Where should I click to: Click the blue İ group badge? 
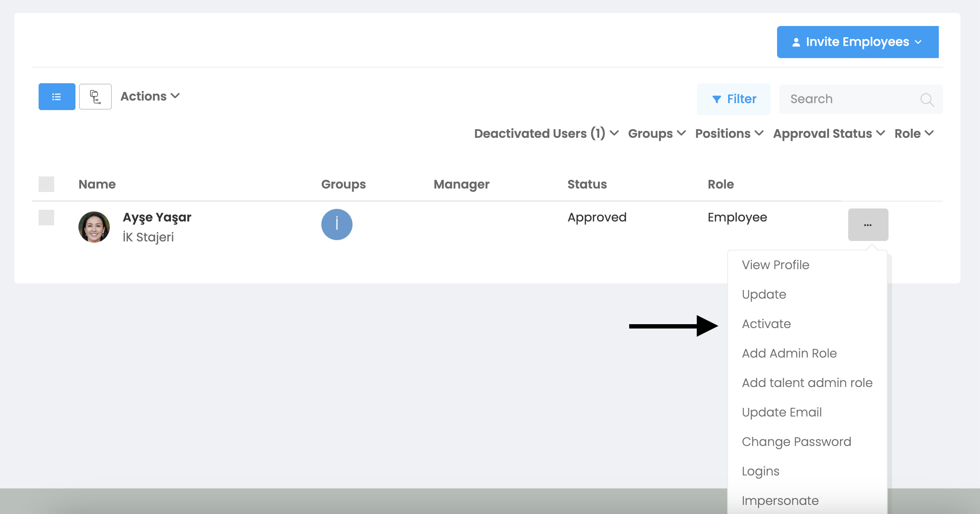[336, 224]
